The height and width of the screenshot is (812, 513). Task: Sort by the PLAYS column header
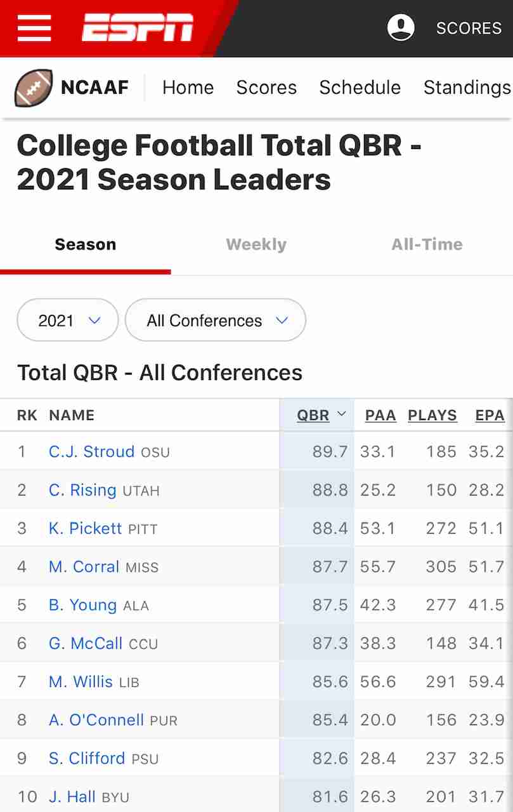pos(432,416)
